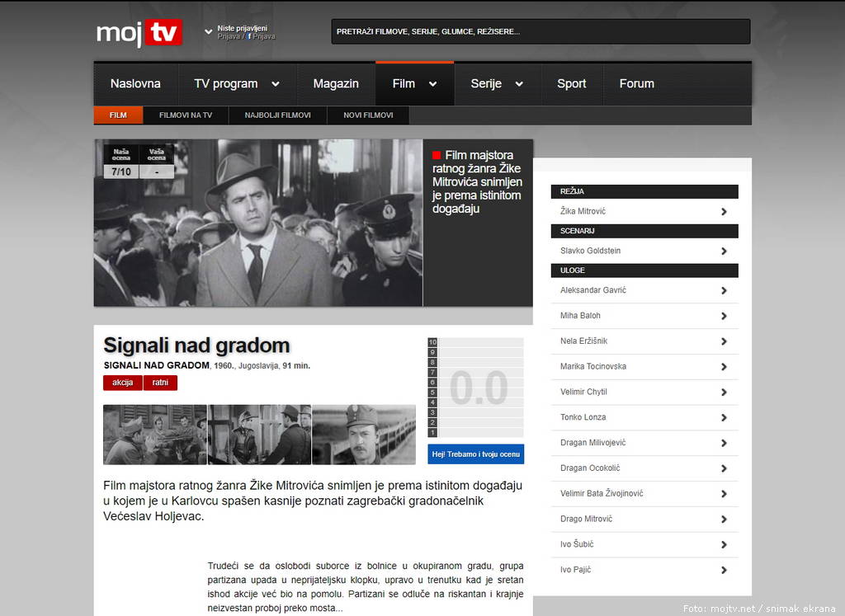Open the Magazin section
The image size is (845, 616).
click(x=336, y=83)
